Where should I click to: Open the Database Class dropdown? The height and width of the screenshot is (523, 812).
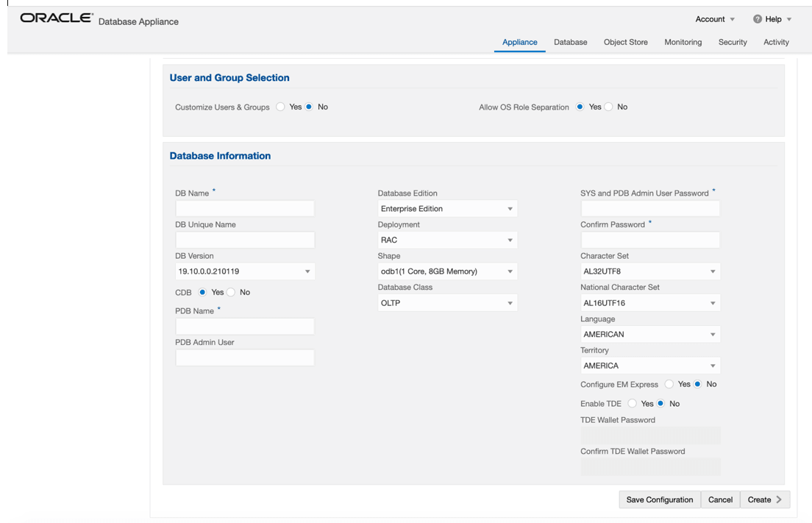point(447,302)
